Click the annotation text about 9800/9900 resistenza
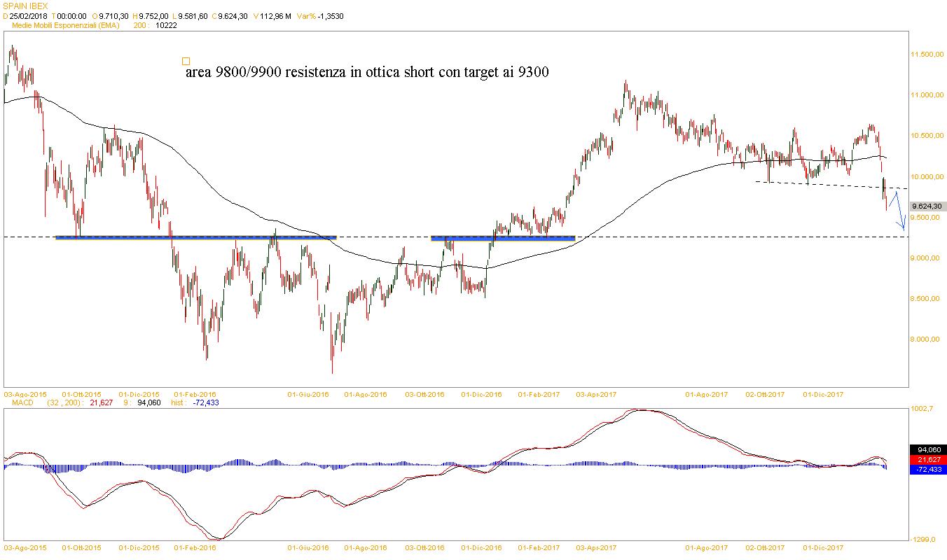Screen dimensions: 947x560 [x=367, y=73]
